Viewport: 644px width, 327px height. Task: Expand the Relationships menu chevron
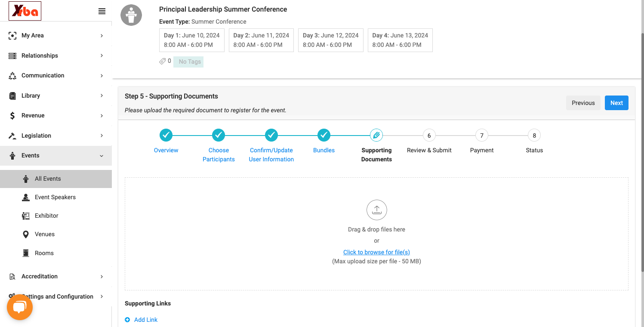pos(102,56)
